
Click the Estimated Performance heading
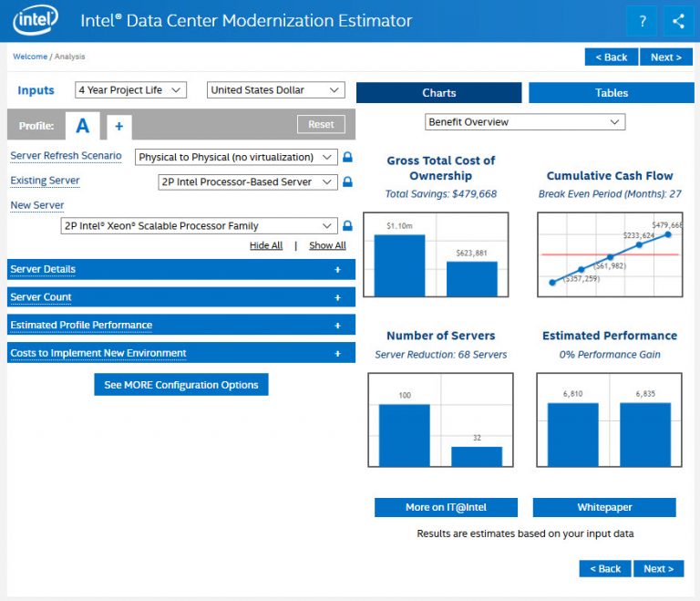[610, 336]
